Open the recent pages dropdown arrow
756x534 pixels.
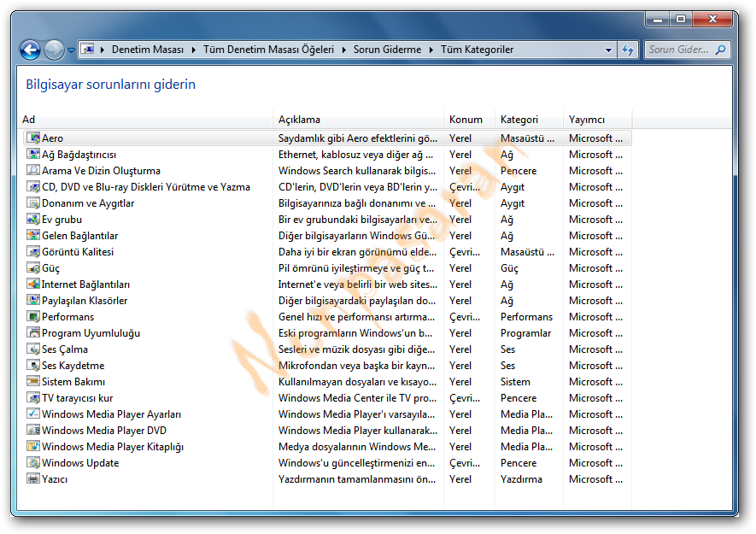pos(72,50)
